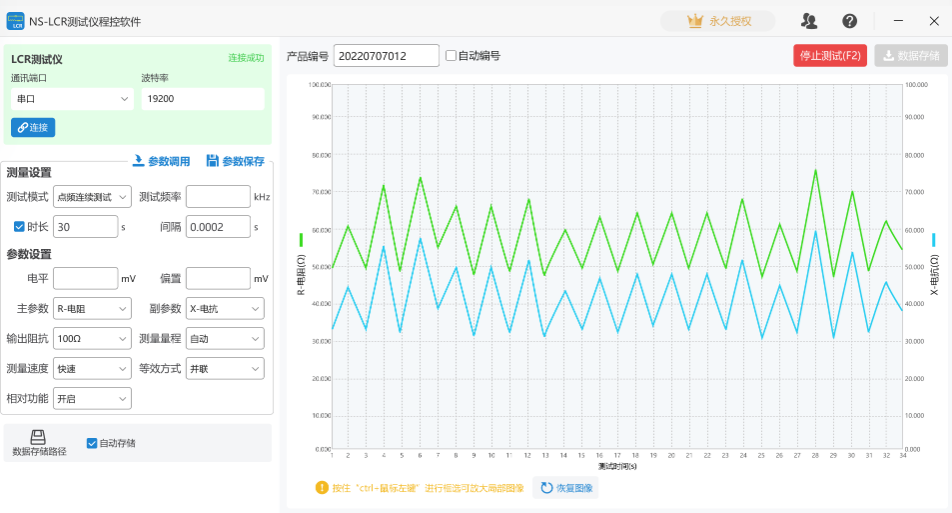Image resolution: width=952 pixels, height=513 pixels.
Task: Toggle the 自动编号 checkbox
Action: pos(450,56)
